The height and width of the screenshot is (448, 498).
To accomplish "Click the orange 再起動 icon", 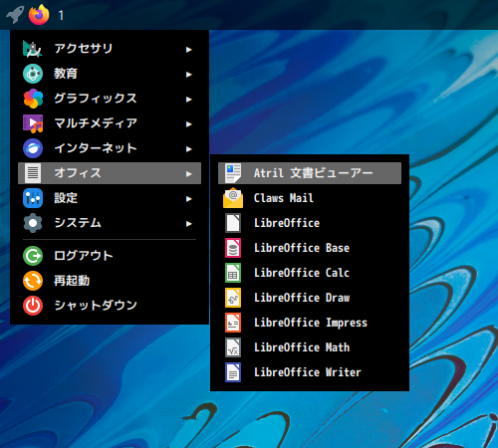I will pyautogui.click(x=33, y=281).
